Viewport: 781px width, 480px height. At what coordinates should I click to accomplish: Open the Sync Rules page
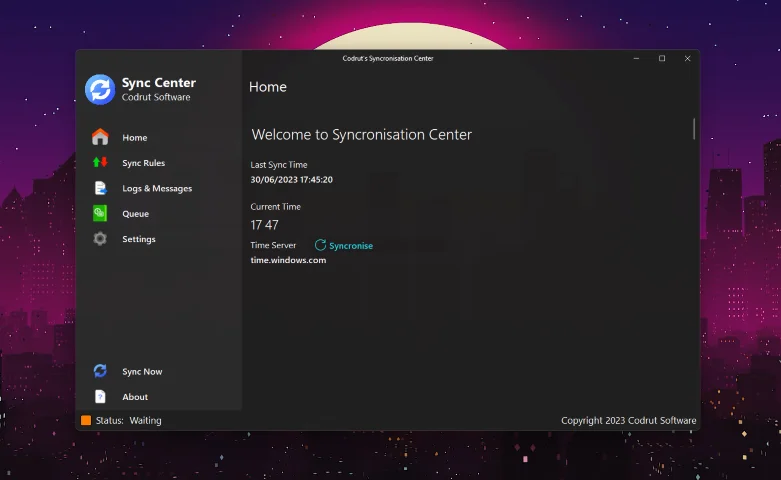(x=143, y=163)
